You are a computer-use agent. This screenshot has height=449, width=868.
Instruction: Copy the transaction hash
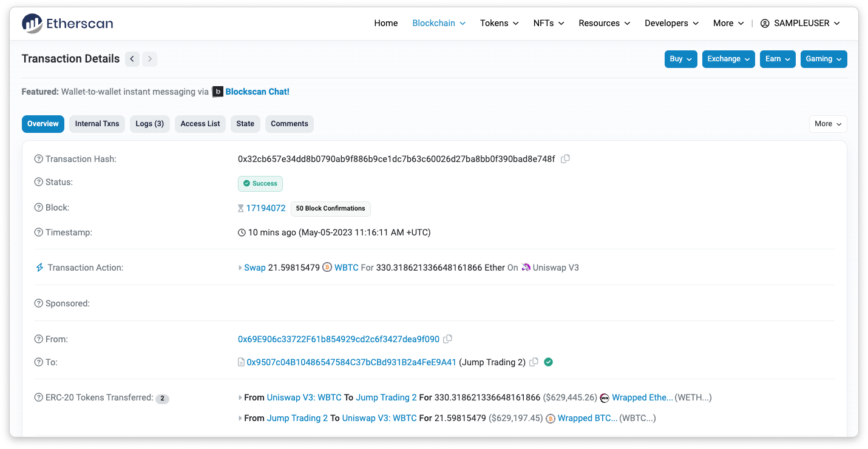565,159
